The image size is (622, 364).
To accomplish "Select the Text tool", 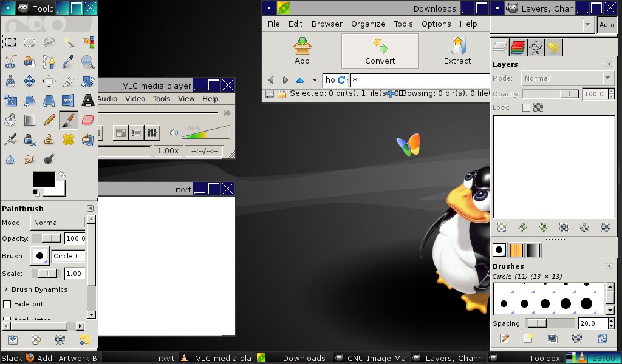I will tap(87, 101).
